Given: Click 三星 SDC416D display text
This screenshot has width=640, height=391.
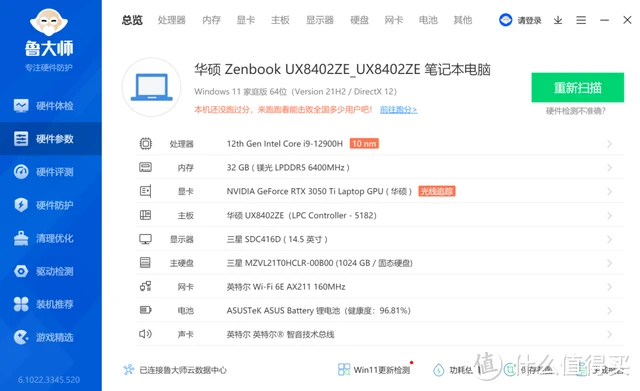Looking at the screenshot, I should 277,239.
